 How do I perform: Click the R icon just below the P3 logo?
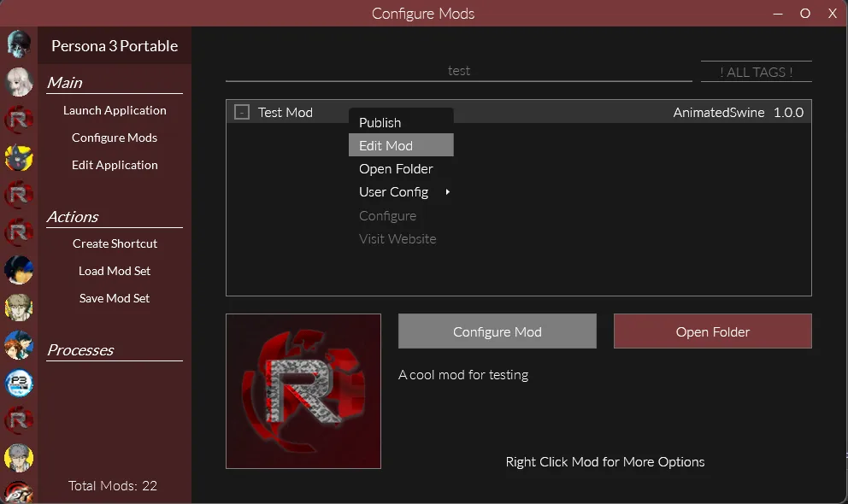pos(19,420)
